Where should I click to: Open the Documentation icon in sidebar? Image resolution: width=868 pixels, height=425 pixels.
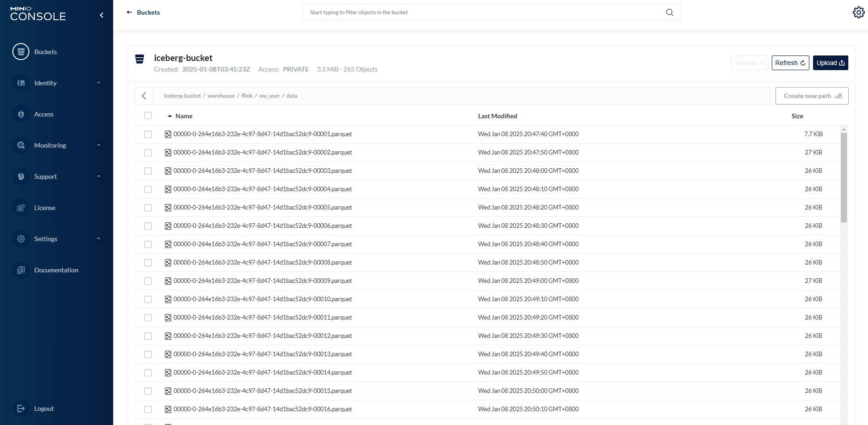tap(21, 270)
